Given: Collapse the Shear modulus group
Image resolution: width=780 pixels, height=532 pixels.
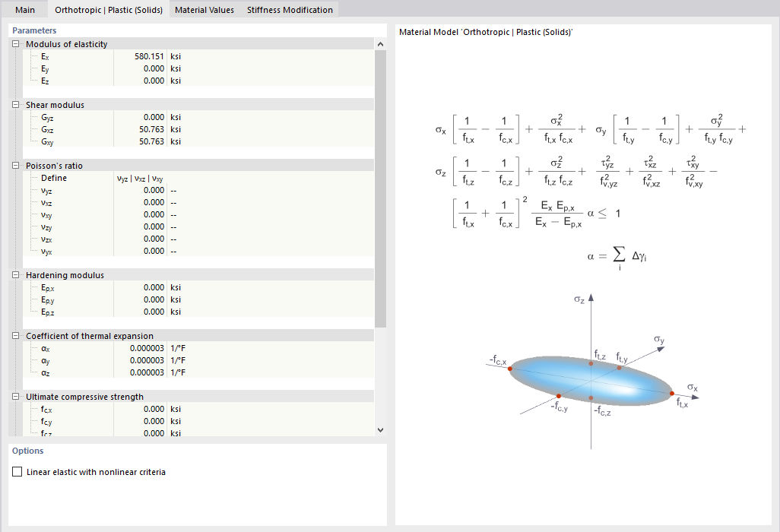Looking at the screenshot, I should click(15, 105).
